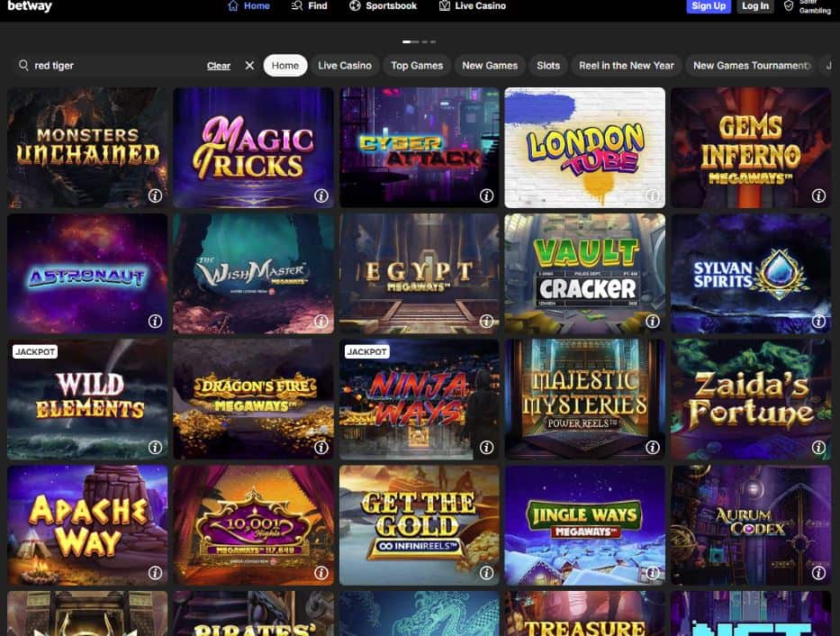The image size is (840, 636).
Task: Select the New Games category
Action: click(490, 66)
